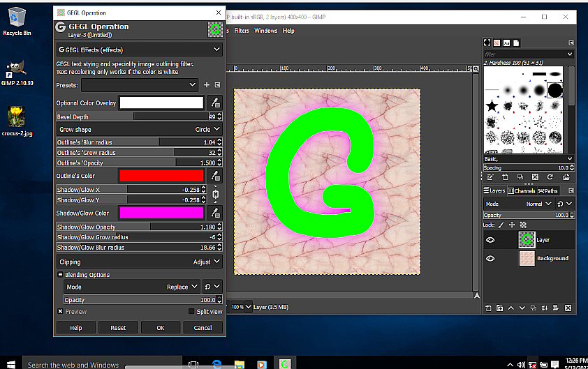Hide the Background layer eye icon
Viewport: 588px width, 369px height.
point(490,259)
